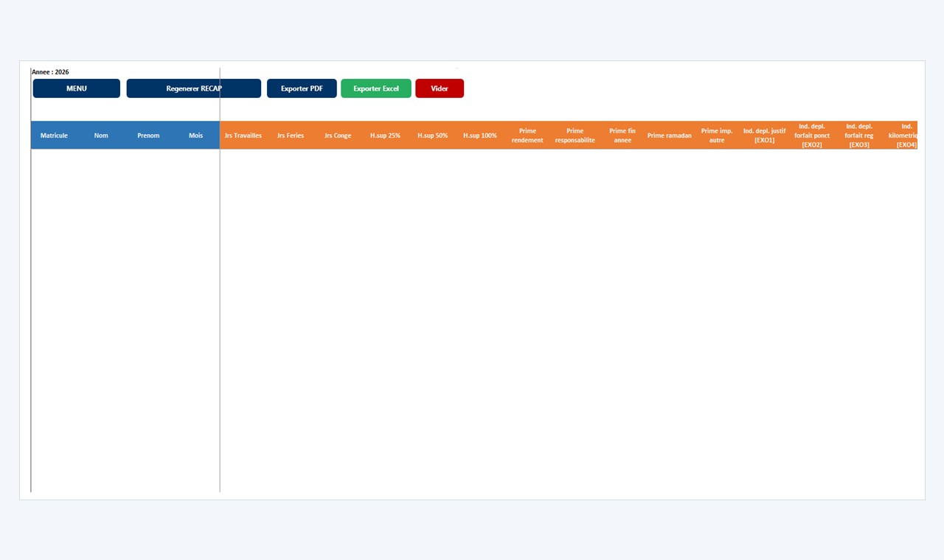Select the Nom column header
The image size is (944, 560).
101,136
